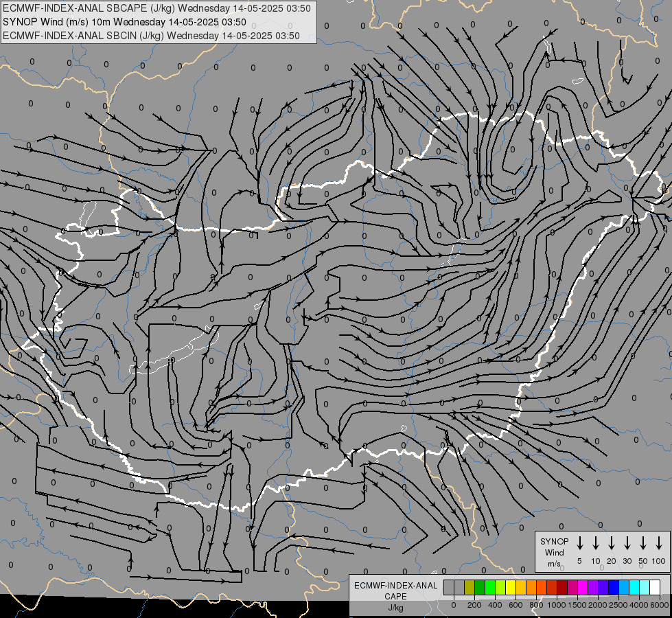The height and width of the screenshot is (618, 672).
Task: Click the 'J/kg' unit label in legend
Action: 395,608
